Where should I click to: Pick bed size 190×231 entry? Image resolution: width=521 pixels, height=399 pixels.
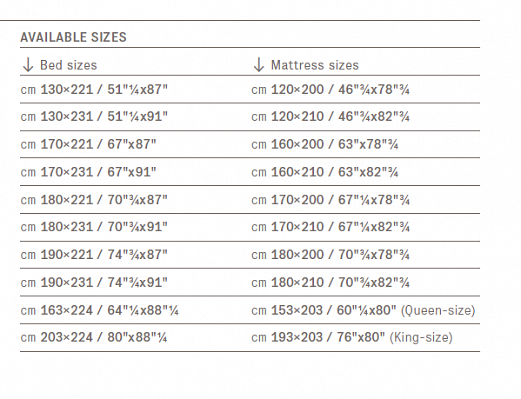click(x=94, y=282)
